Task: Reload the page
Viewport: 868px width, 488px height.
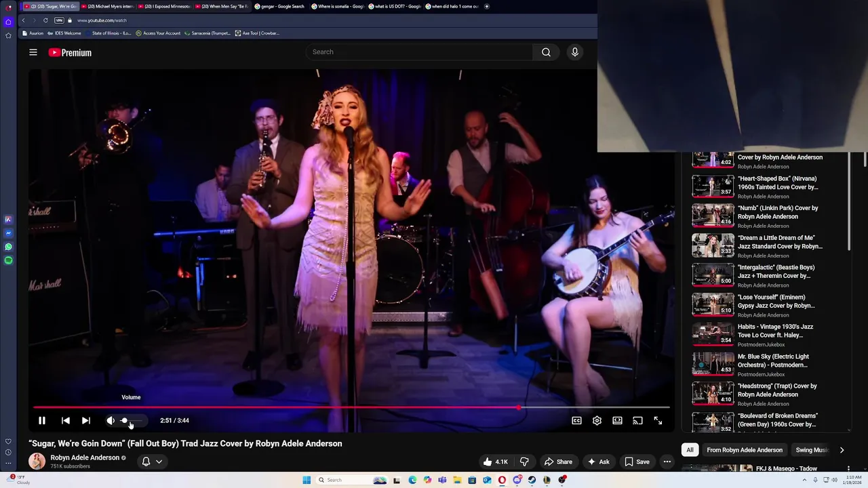Action: 45,20
